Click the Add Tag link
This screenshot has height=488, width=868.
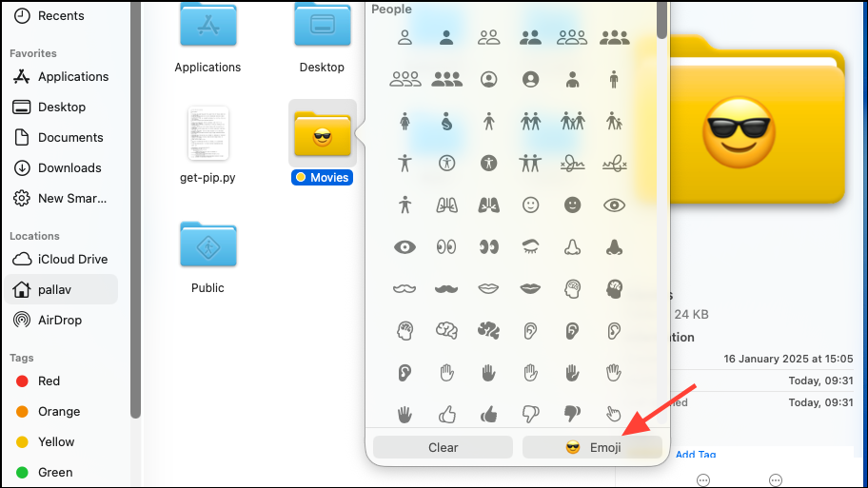click(696, 455)
